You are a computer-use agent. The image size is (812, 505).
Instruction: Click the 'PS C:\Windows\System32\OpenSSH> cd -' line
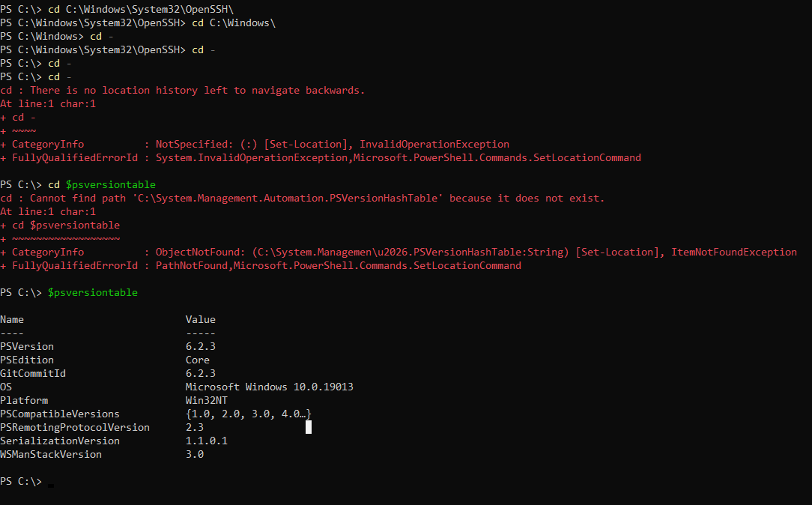pos(108,49)
